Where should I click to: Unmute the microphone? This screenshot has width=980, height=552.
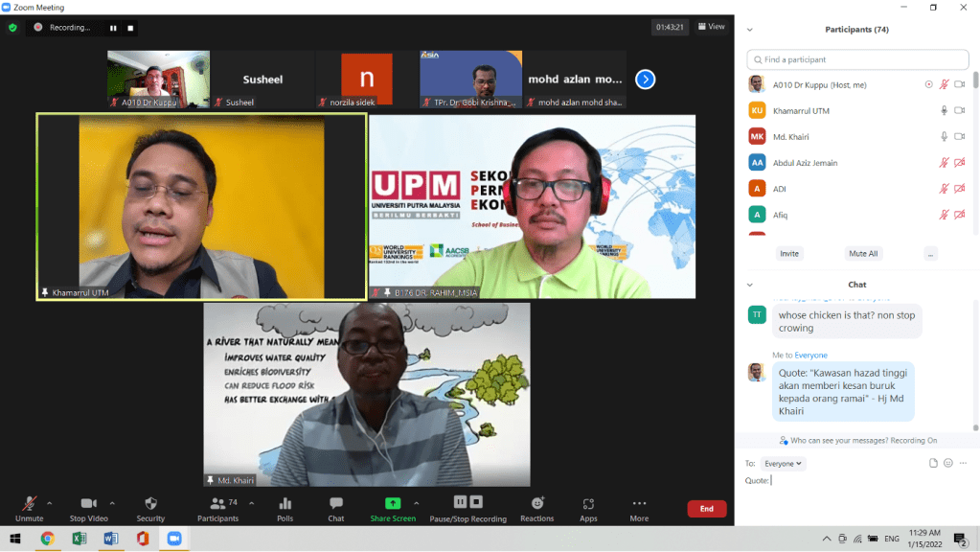tap(30, 508)
